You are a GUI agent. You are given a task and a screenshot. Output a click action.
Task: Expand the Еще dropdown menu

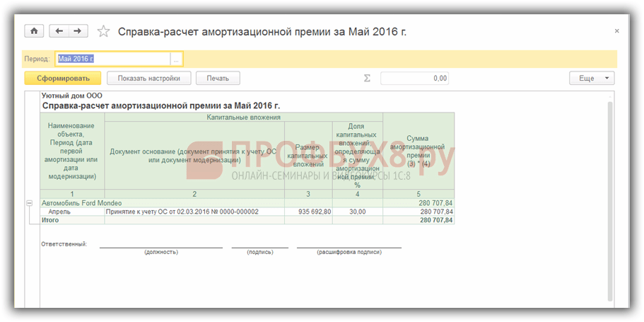pos(592,79)
